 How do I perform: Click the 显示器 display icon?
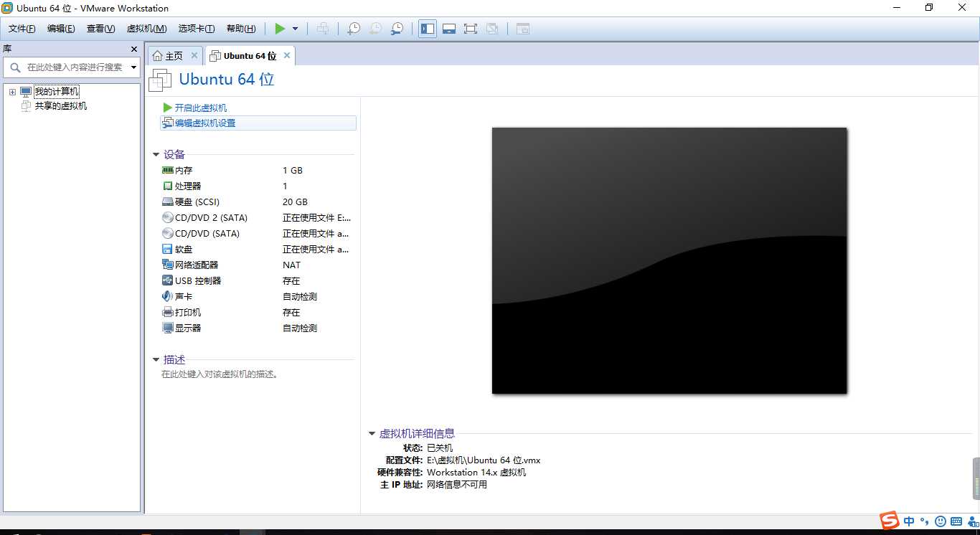[x=168, y=328]
